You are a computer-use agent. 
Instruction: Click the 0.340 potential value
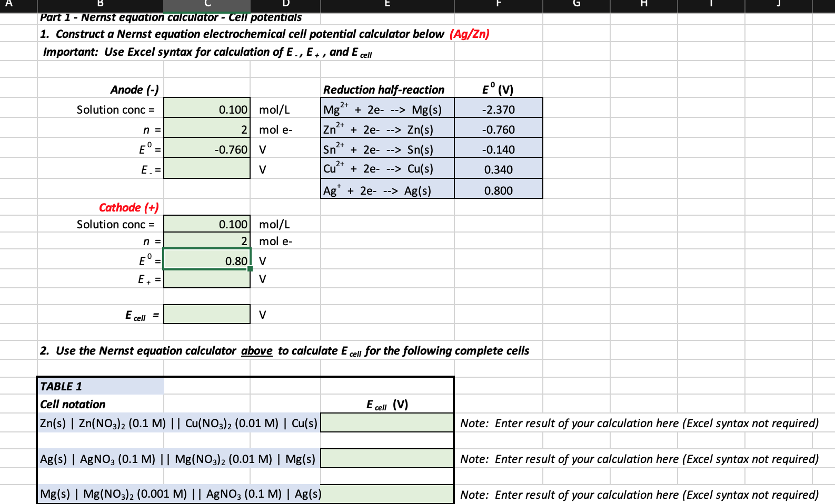499,168
